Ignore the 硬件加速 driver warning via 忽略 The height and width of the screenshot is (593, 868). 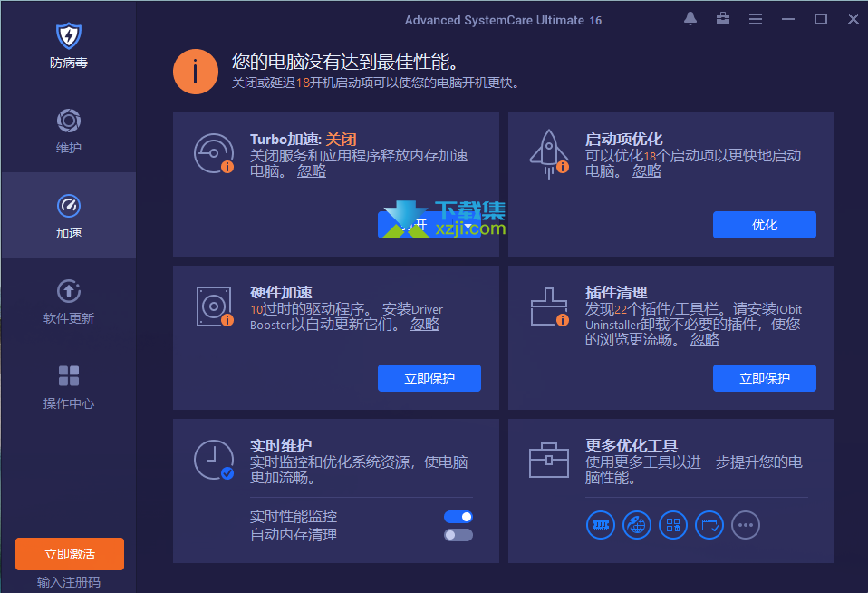click(x=425, y=325)
